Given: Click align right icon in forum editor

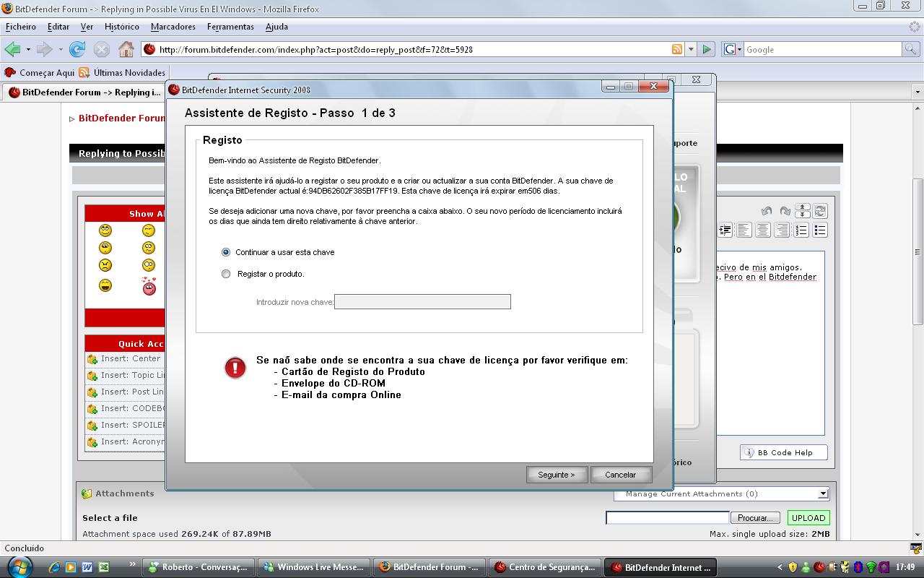Looking at the screenshot, I should pos(782,230).
